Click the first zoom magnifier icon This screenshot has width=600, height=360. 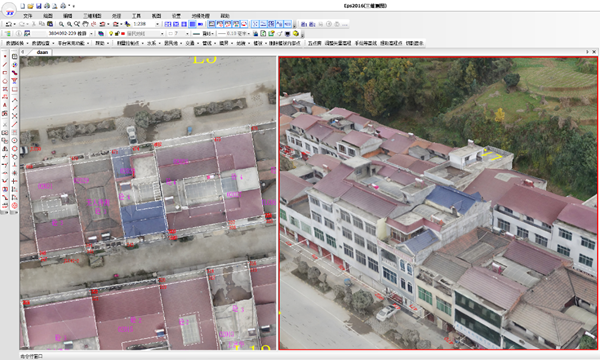tap(61, 24)
